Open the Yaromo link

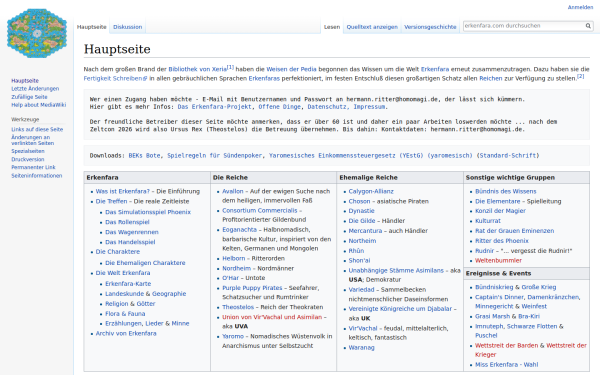point(233,336)
